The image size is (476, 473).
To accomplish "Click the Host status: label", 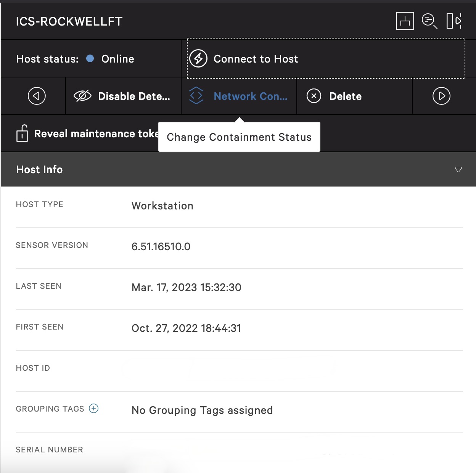I will 47,59.
